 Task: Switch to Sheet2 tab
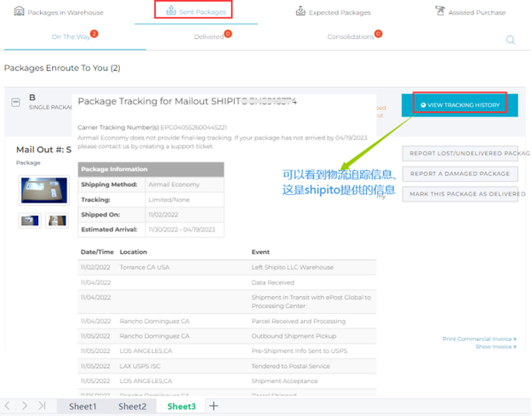coord(132,406)
